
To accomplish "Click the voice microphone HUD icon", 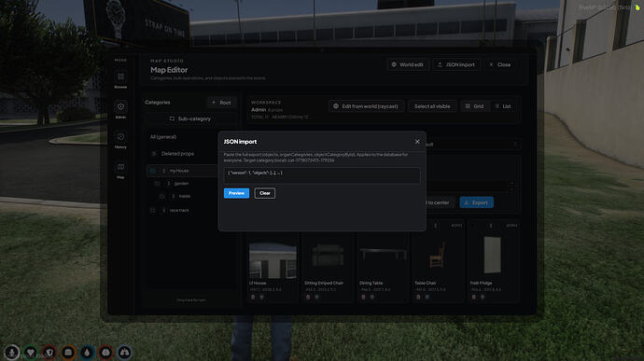I will (12, 352).
